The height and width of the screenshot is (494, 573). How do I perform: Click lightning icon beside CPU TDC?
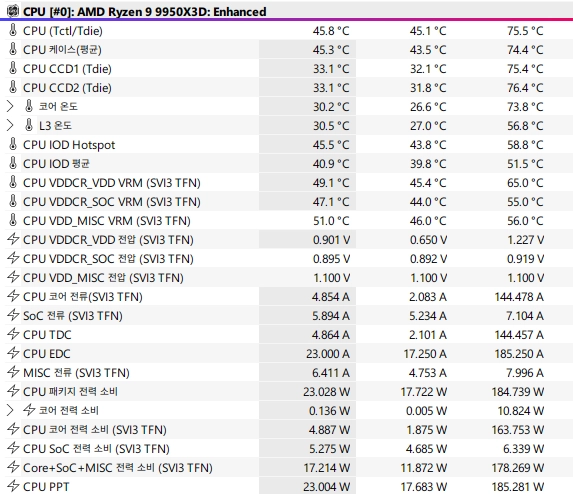[13, 334]
